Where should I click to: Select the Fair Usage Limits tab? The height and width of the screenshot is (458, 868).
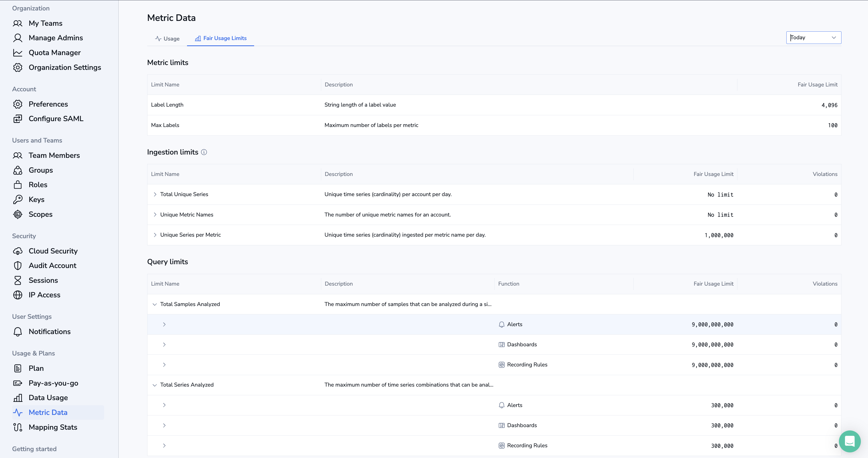tap(221, 39)
